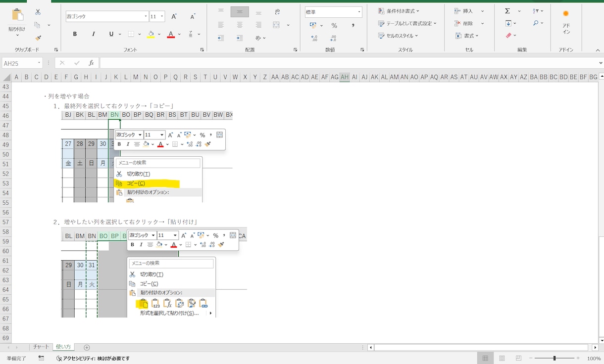Screen dimensions: 604x364
Task: Click the AutoSum sigma icon
Action: 507,11
